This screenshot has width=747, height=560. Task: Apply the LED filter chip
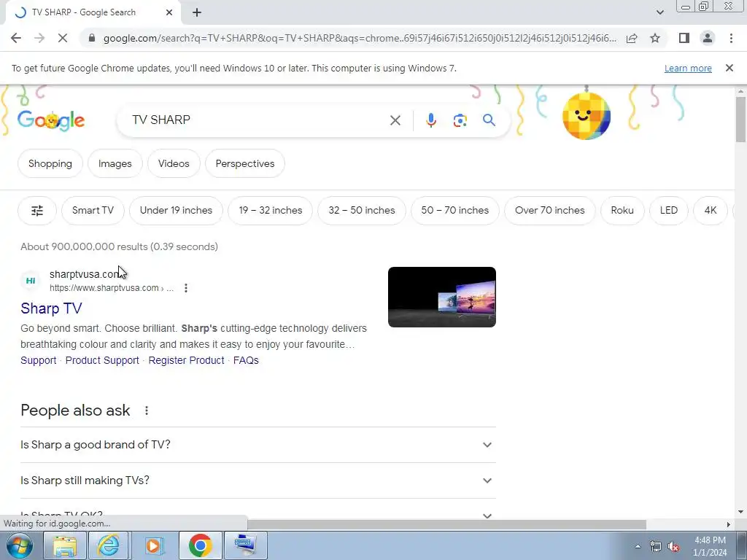click(x=668, y=210)
